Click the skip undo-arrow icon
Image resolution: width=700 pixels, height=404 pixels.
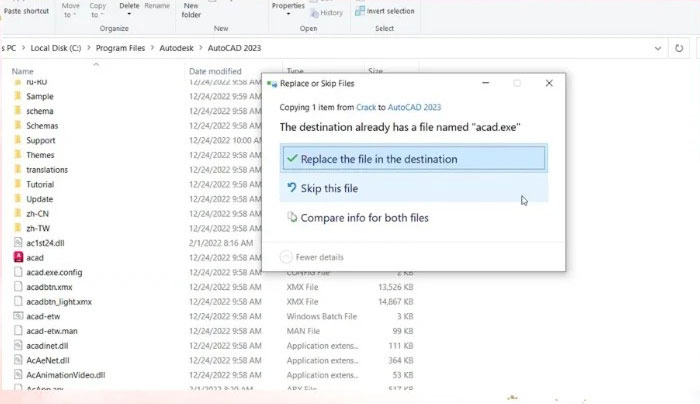tap(292, 187)
